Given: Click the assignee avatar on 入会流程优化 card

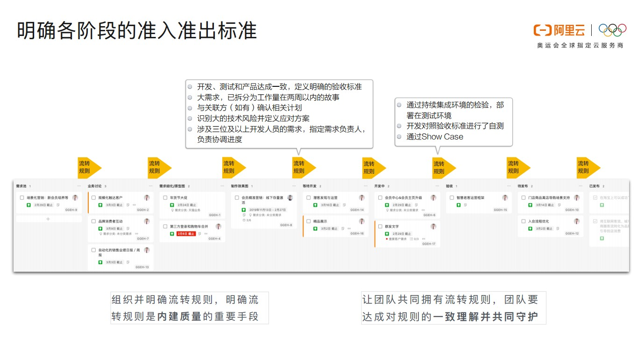Looking at the screenshot, I should tap(577, 222).
